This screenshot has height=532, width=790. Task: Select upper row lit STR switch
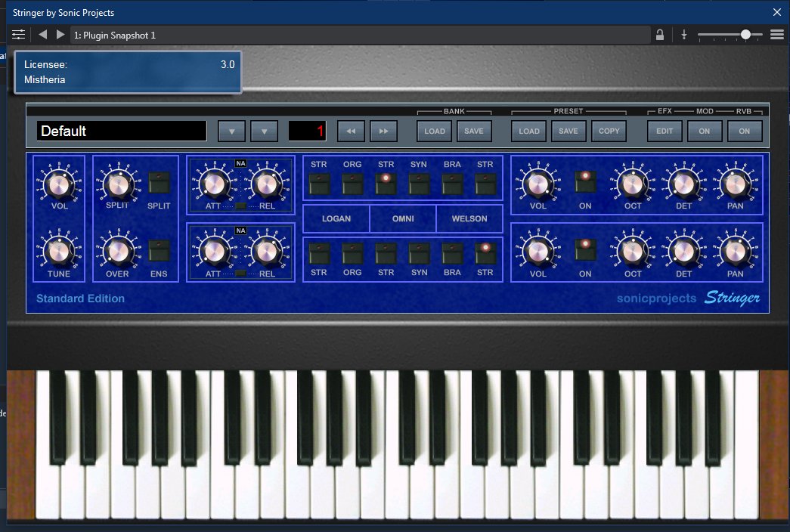pos(386,184)
